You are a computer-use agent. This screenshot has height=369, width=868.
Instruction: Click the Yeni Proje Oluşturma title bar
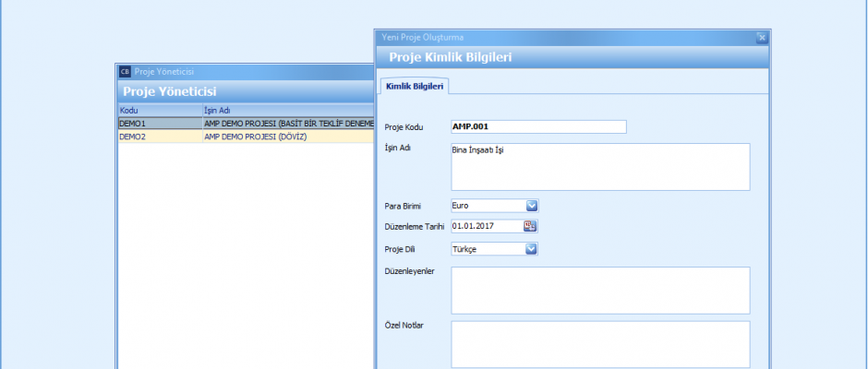click(x=554, y=38)
